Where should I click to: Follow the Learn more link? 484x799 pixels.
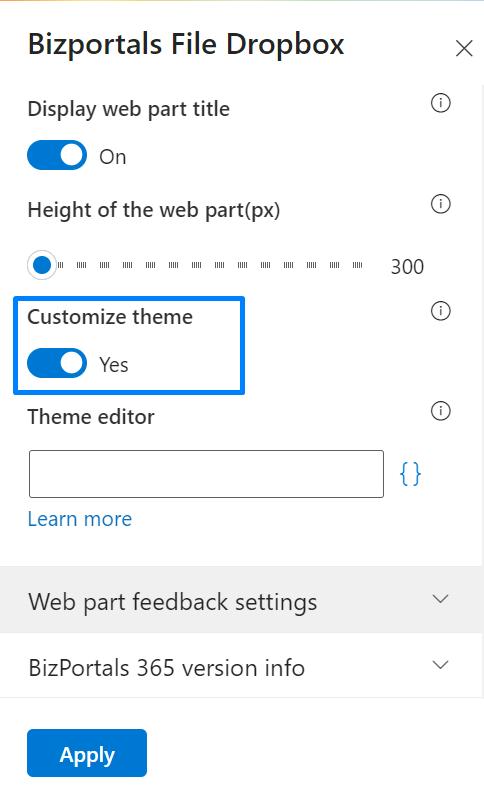[80, 519]
